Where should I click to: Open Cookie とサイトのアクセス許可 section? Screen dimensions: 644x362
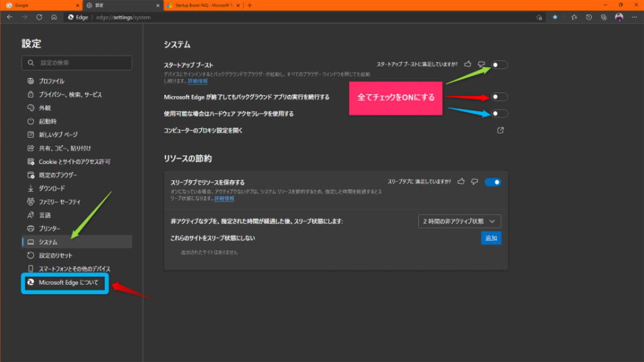point(77,161)
